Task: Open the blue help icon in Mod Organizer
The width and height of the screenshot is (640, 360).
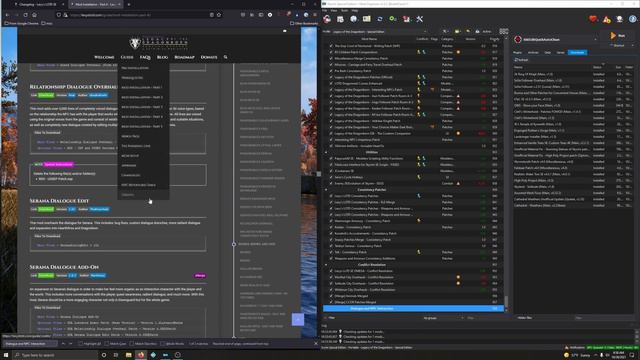Action: tap(633, 19)
